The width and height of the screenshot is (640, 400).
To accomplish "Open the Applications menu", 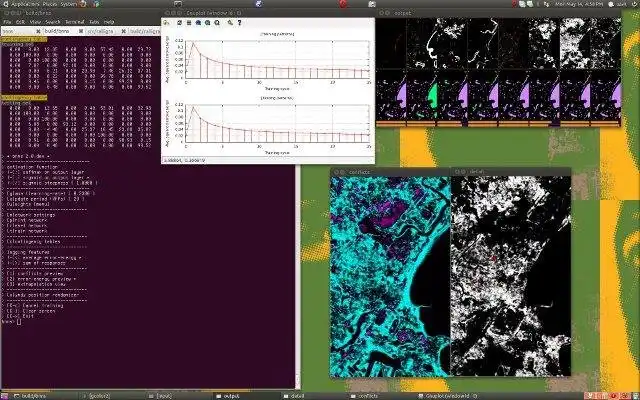I will coord(26,5).
